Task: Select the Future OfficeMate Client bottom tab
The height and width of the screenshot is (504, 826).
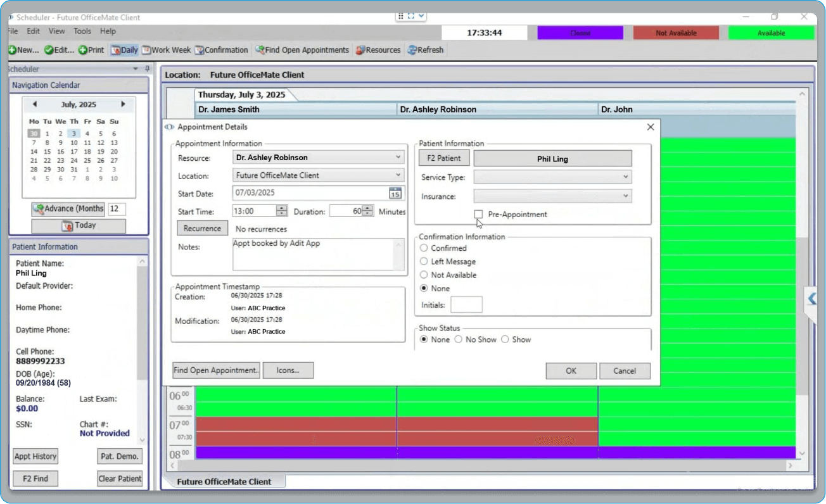Action: (x=224, y=482)
